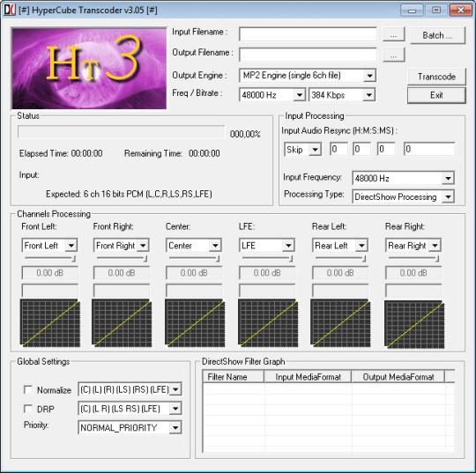
Task: Open the Skip resync mode dropdown
Action: [x=302, y=149]
